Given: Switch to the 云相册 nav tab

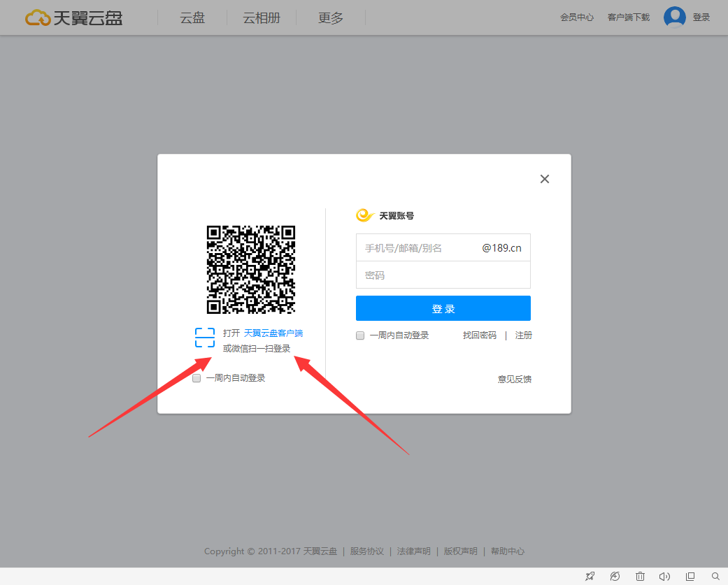Looking at the screenshot, I should coord(262,17).
